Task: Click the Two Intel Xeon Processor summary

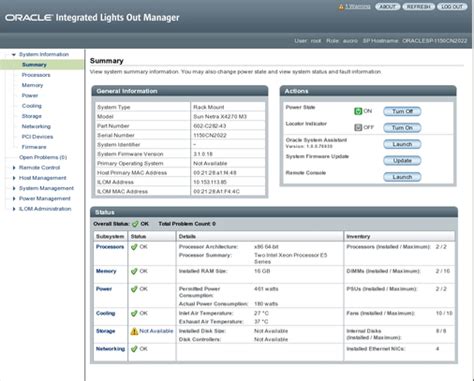Action: pyautogui.click(x=291, y=258)
